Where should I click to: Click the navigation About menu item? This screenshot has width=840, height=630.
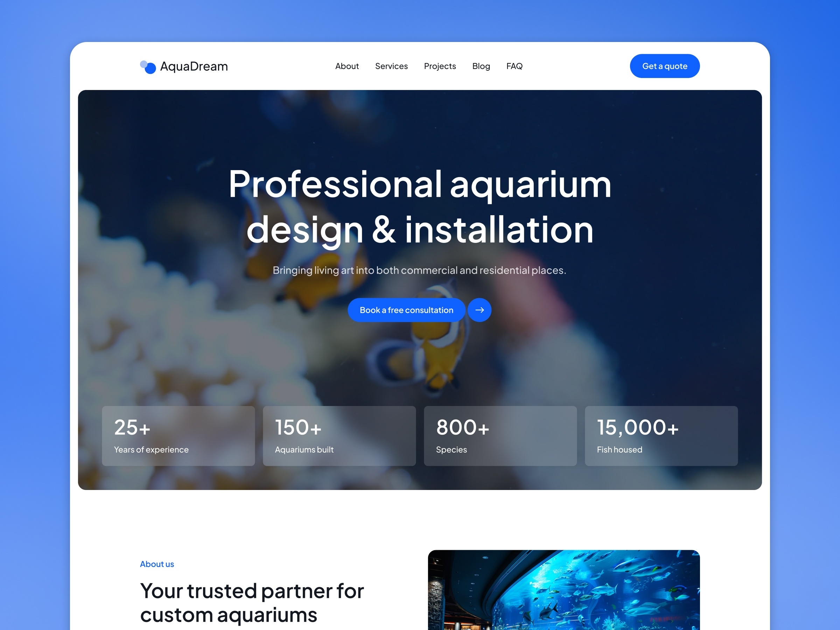[x=346, y=65]
